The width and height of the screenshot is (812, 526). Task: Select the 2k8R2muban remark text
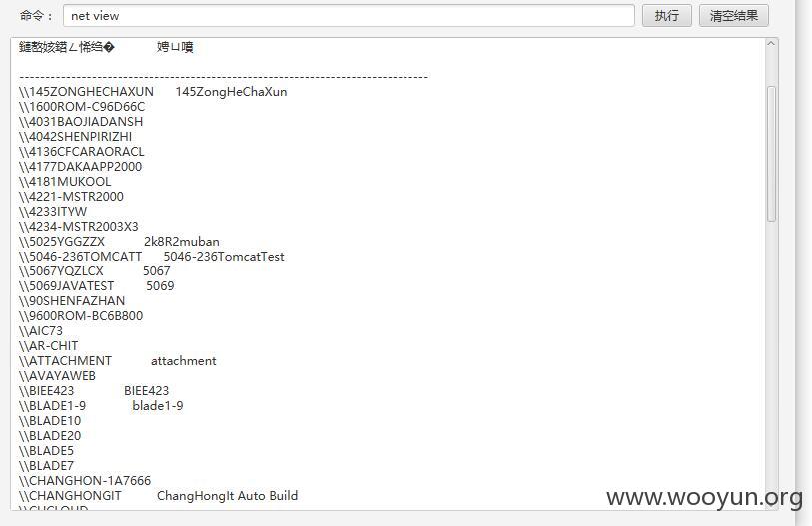182,242
